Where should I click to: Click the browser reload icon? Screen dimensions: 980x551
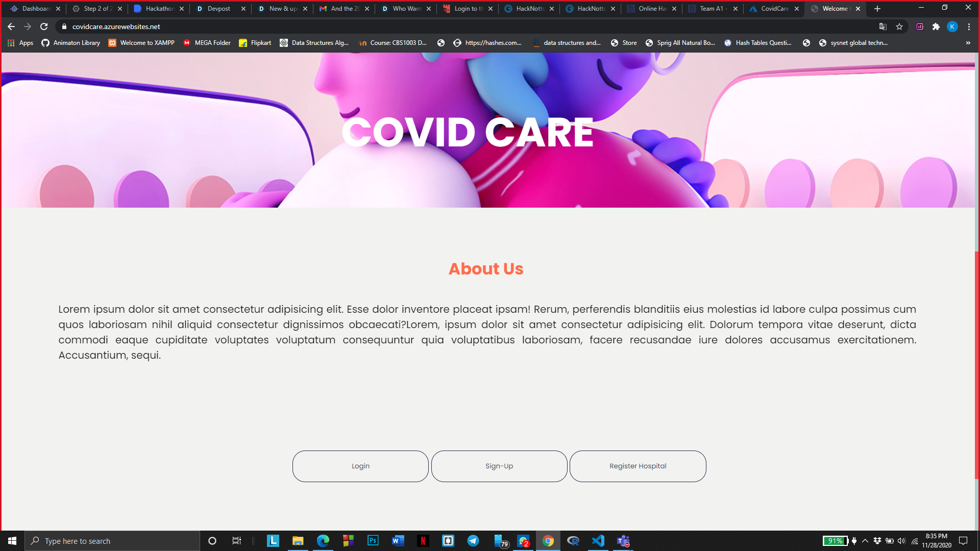point(44,27)
